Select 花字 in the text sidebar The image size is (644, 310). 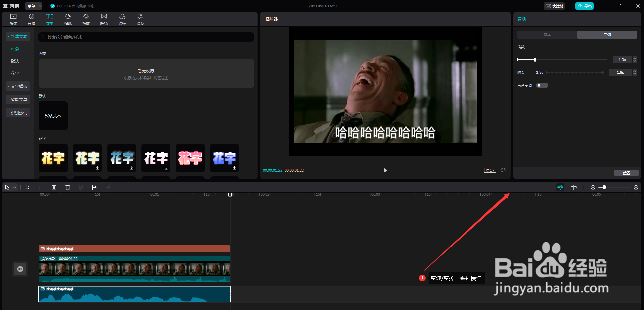point(15,73)
